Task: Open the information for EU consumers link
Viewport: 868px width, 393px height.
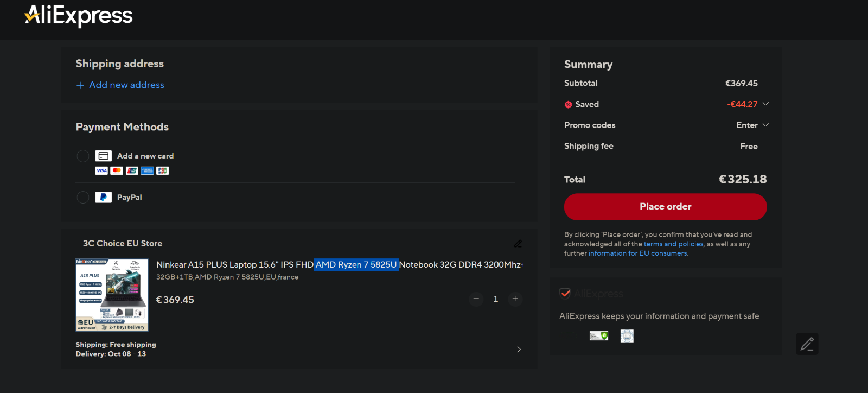Action: 638,253
